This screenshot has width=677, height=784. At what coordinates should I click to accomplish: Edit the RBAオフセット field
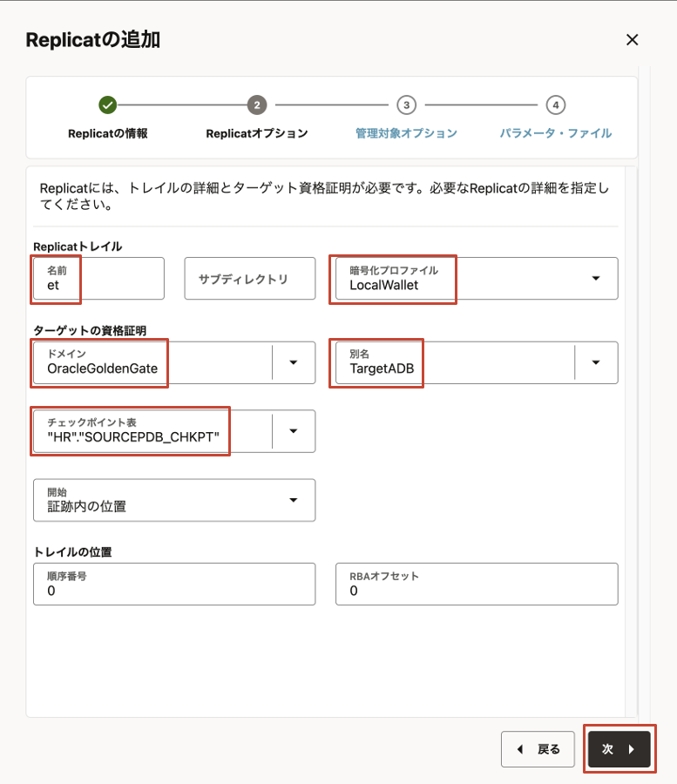point(477,584)
